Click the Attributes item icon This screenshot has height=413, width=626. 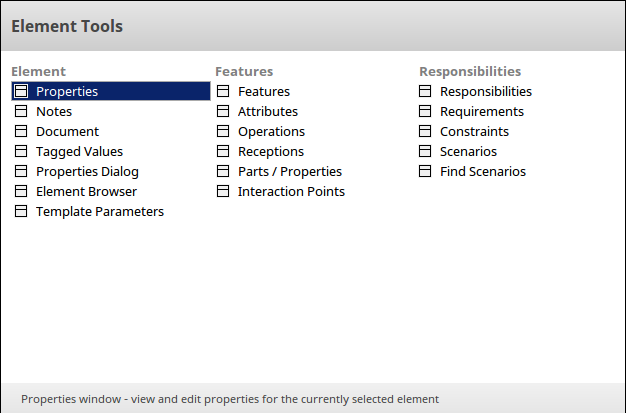click(x=224, y=111)
